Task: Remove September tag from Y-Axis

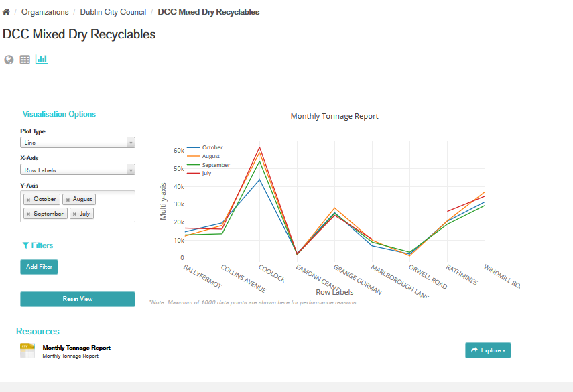Action: [x=29, y=214]
